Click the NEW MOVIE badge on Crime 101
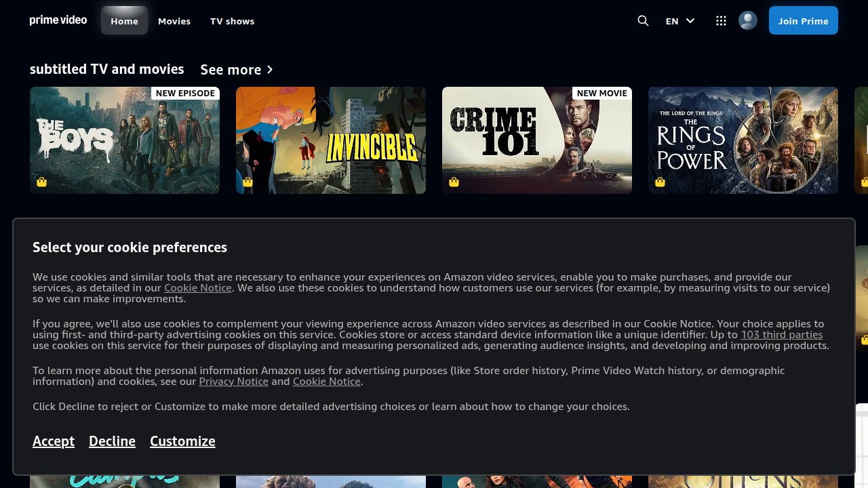 (602, 93)
